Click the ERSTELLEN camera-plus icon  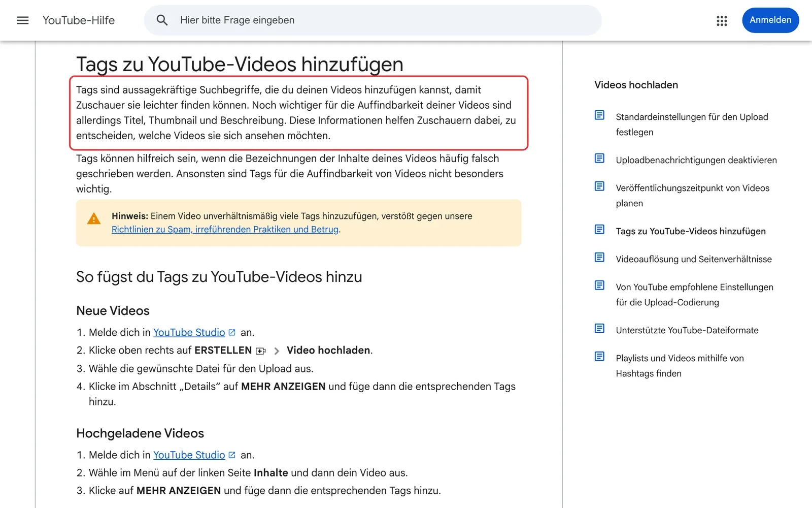click(x=261, y=351)
